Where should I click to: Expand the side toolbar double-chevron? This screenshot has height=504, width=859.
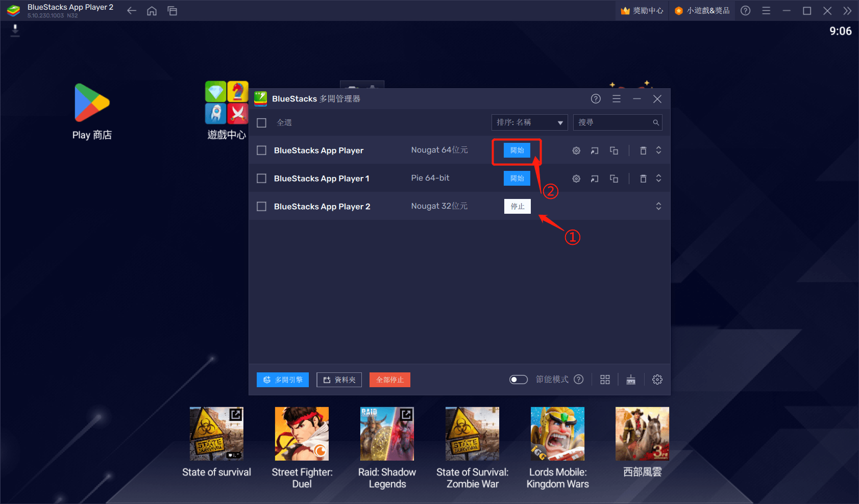(x=848, y=11)
